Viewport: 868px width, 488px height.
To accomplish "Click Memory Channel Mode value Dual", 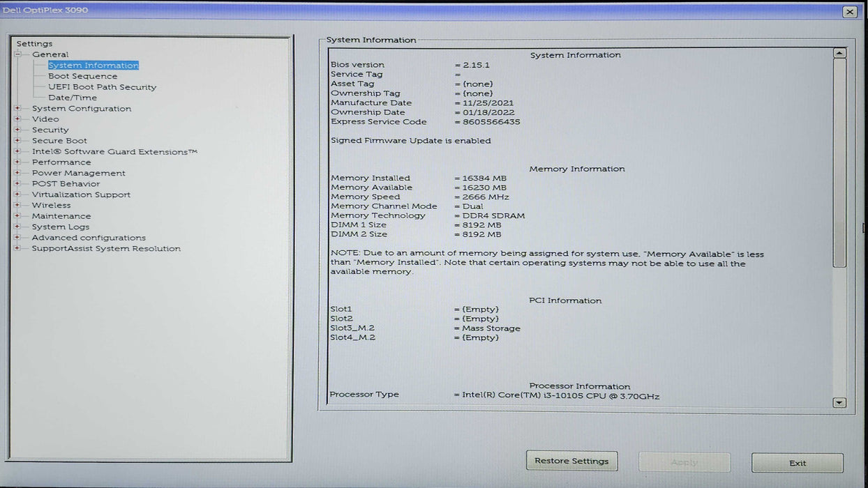I will click(472, 206).
